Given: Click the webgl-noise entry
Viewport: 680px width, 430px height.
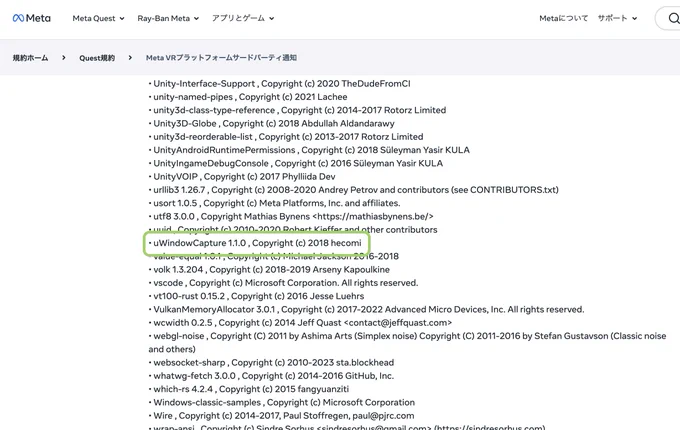Looking at the screenshot, I should pos(407,342).
